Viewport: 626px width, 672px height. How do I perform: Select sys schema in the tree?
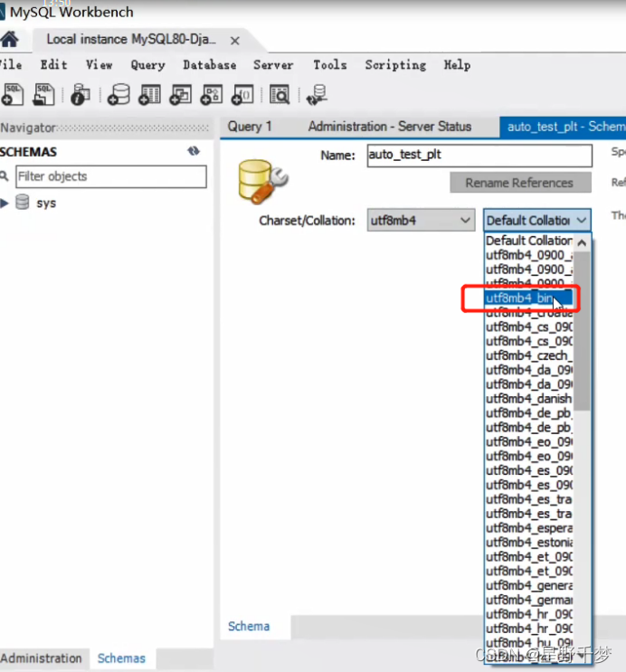click(x=46, y=203)
